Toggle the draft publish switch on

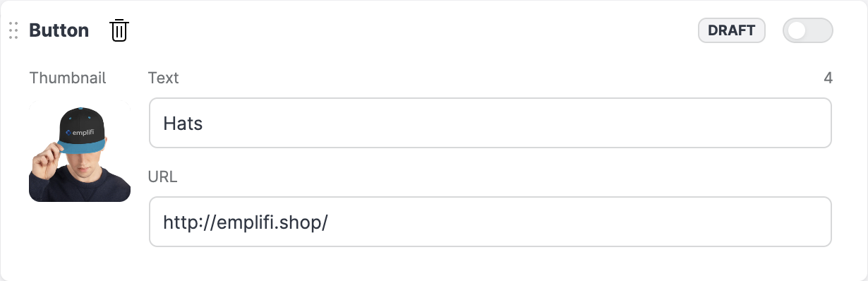tap(808, 30)
